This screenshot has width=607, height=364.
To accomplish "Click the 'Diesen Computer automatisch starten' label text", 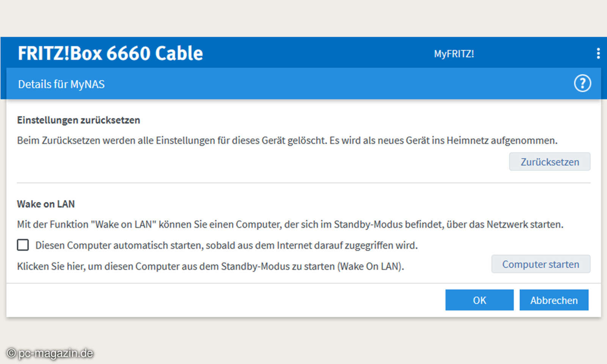I will (226, 245).
